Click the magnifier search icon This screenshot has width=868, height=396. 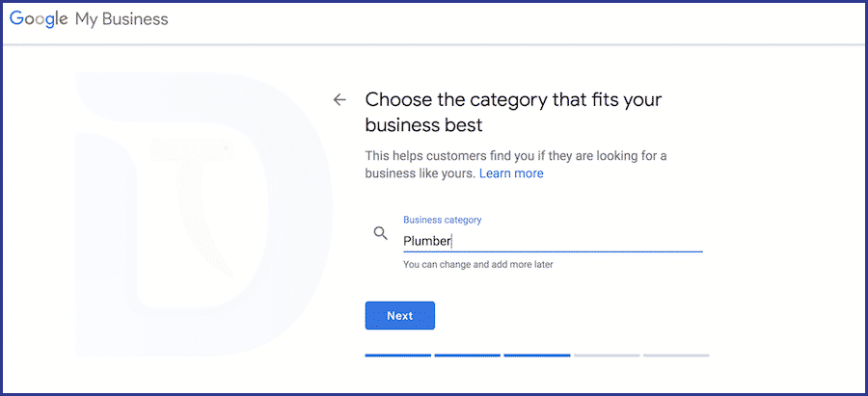tap(380, 233)
